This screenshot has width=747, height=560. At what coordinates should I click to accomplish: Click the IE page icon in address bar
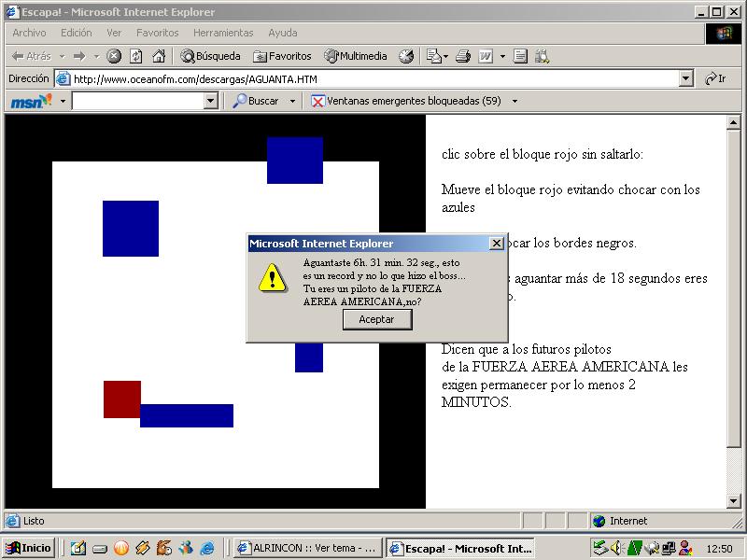click(63, 79)
